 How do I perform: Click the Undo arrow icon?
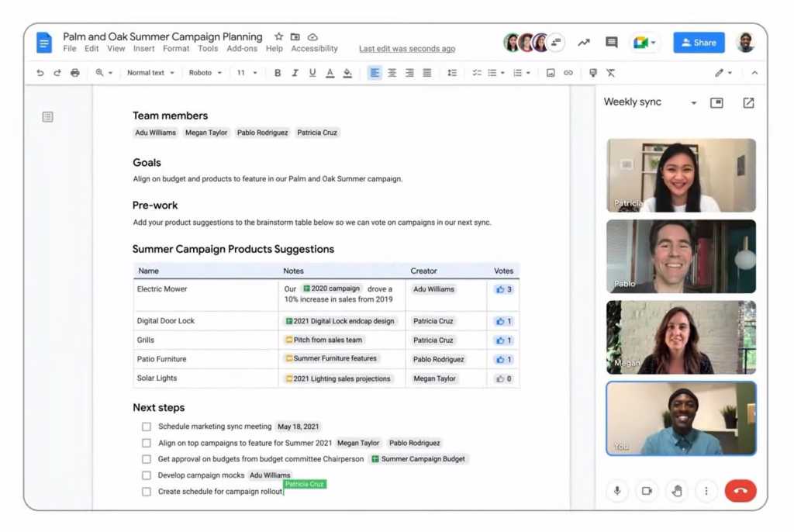coord(40,73)
